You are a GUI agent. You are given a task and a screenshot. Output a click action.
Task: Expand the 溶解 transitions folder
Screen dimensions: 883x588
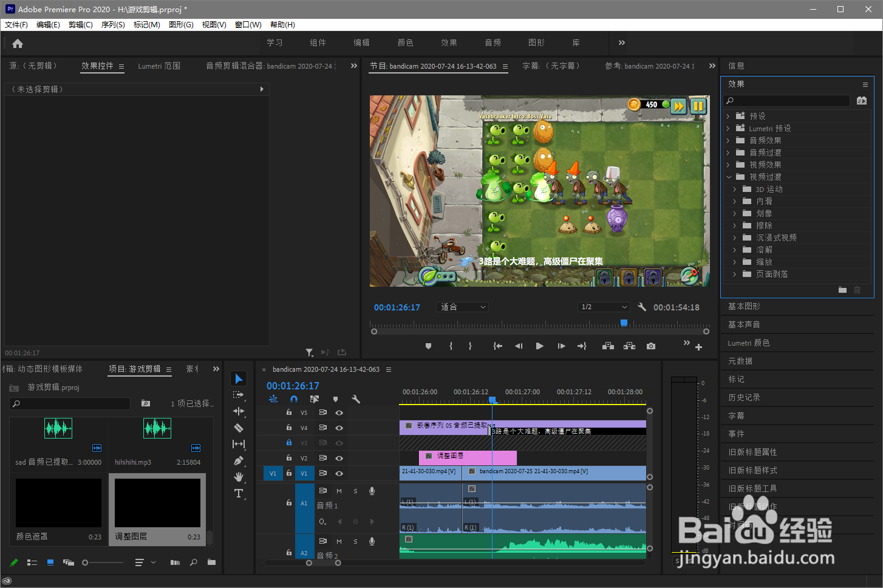point(735,250)
